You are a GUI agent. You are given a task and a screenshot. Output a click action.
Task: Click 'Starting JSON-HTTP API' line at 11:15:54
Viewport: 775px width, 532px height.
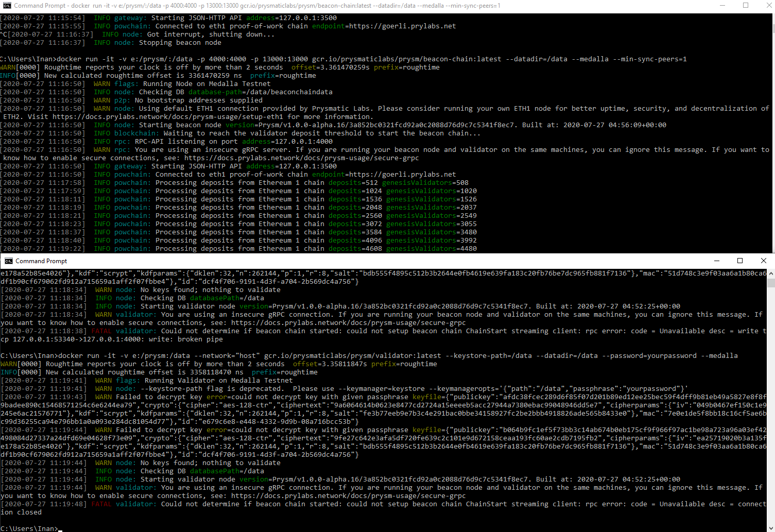(x=168, y=18)
